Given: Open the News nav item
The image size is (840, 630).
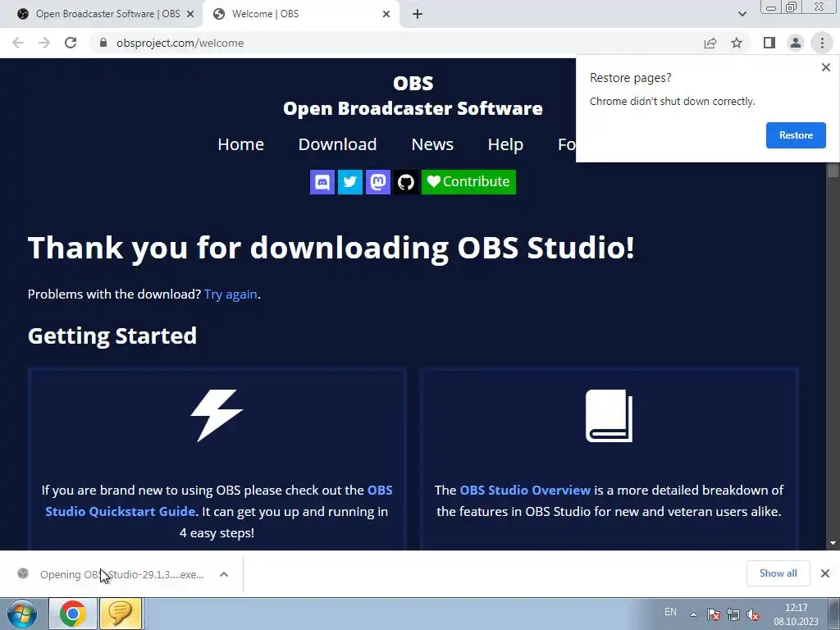Looking at the screenshot, I should pos(432,144).
